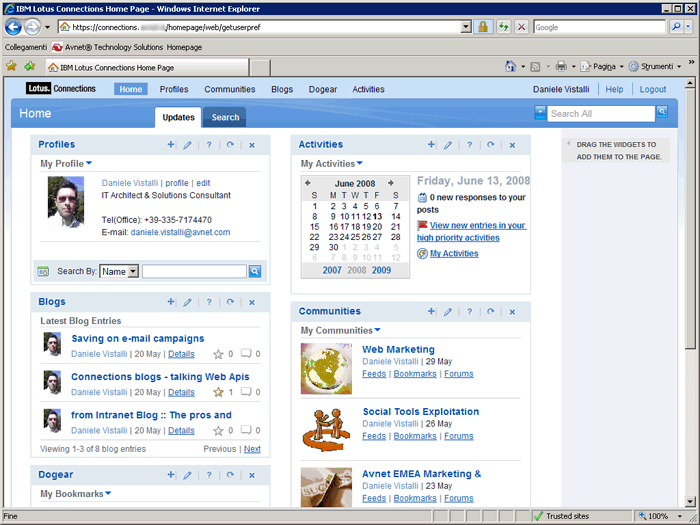
Task: Open the My Bookmarks dropdown
Action: [108, 494]
